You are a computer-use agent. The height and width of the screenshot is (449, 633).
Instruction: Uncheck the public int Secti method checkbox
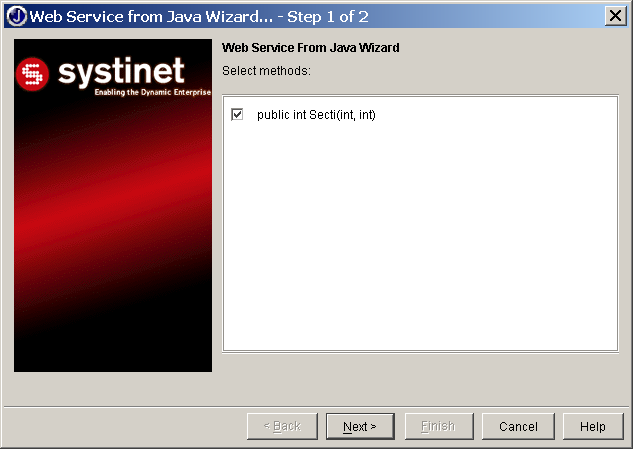[237, 114]
